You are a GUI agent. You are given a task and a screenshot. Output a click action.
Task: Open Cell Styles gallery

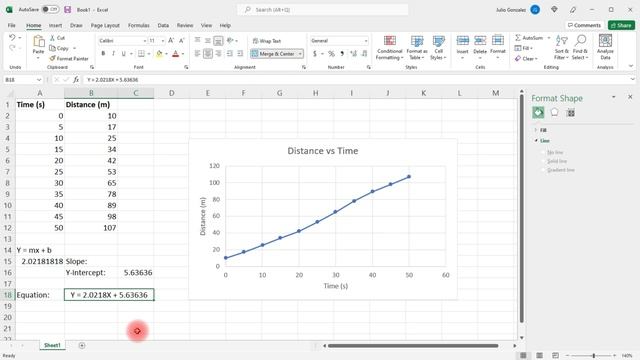438,48
